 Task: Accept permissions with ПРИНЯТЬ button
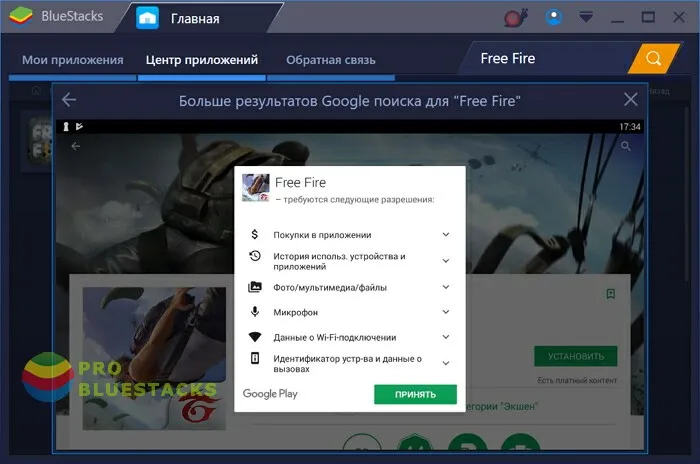coord(415,394)
